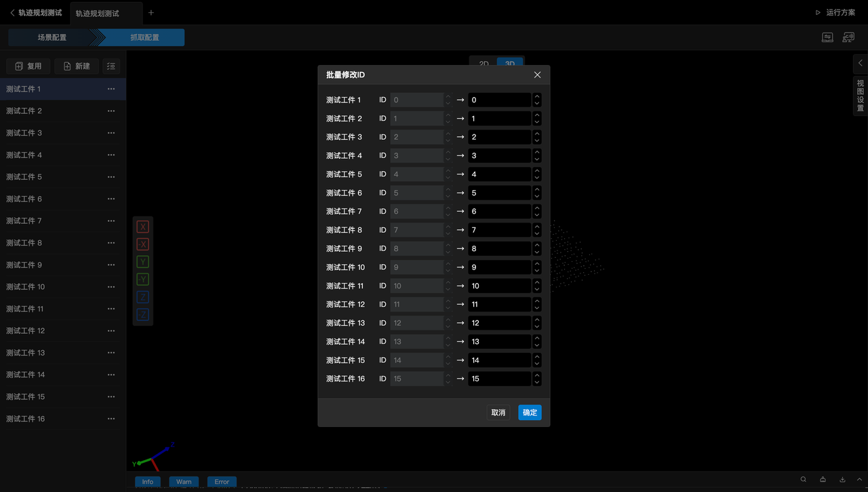This screenshot has width=868, height=492.
Task: Open more options for 测试工件 5
Action: pos(111,176)
